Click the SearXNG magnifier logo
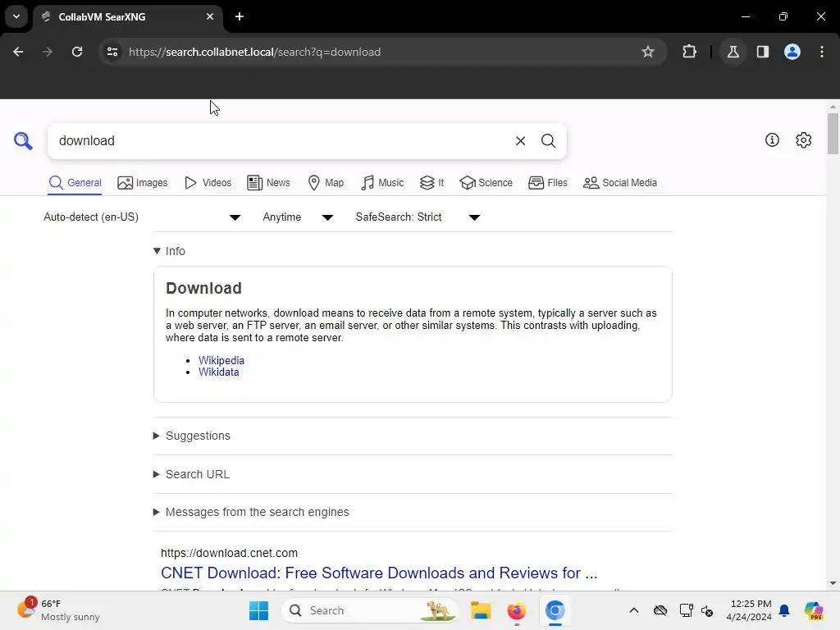Image resolution: width=840 pixels, height=630 pixels. (23, 141)
